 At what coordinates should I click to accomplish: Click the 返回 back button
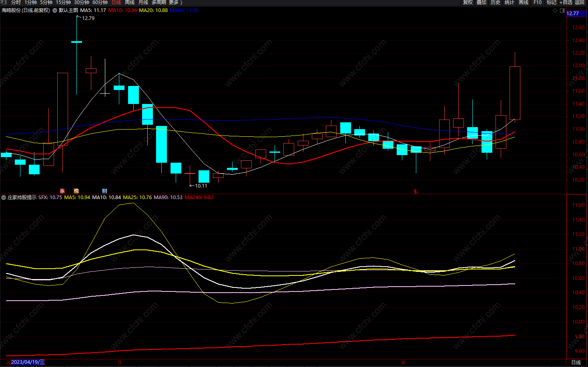tap(580, 2)
